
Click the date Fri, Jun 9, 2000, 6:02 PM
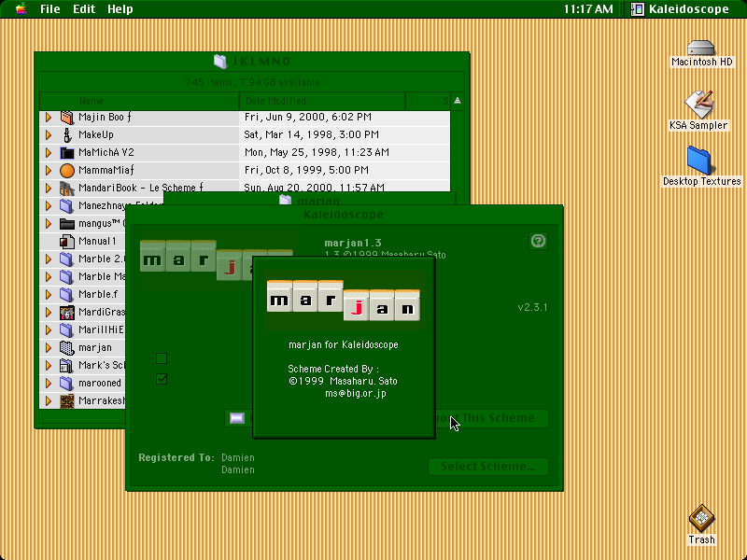[x=308, y=118]
